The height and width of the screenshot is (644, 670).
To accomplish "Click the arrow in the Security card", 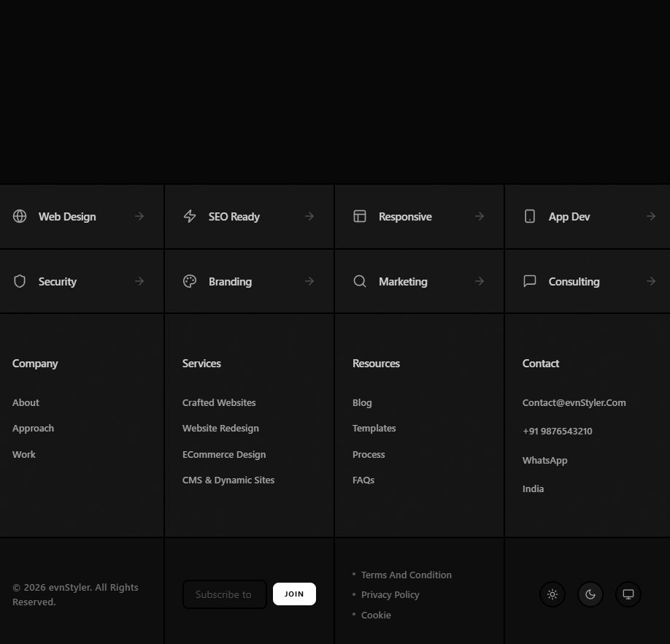I will coord(139,281).
